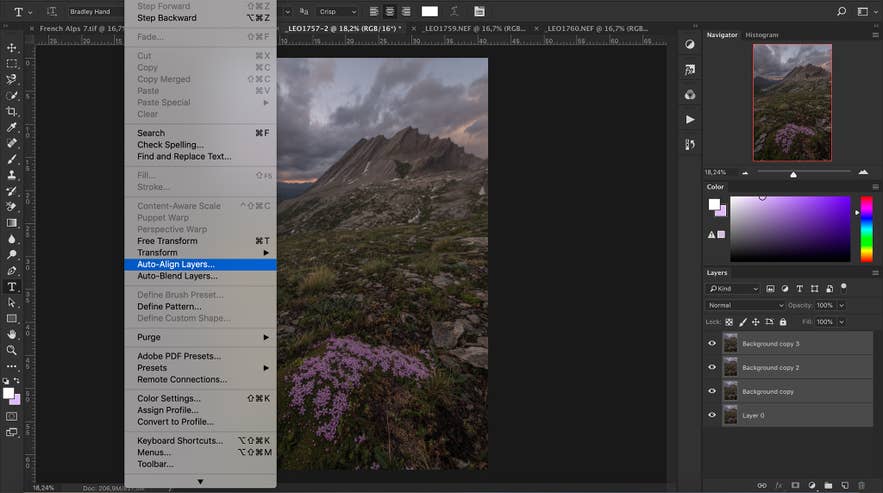Select the Pen tool

(x=11, y=270)
